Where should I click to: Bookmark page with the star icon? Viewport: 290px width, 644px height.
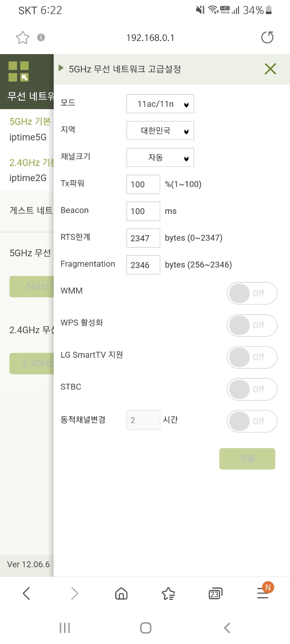coord(22,38)
